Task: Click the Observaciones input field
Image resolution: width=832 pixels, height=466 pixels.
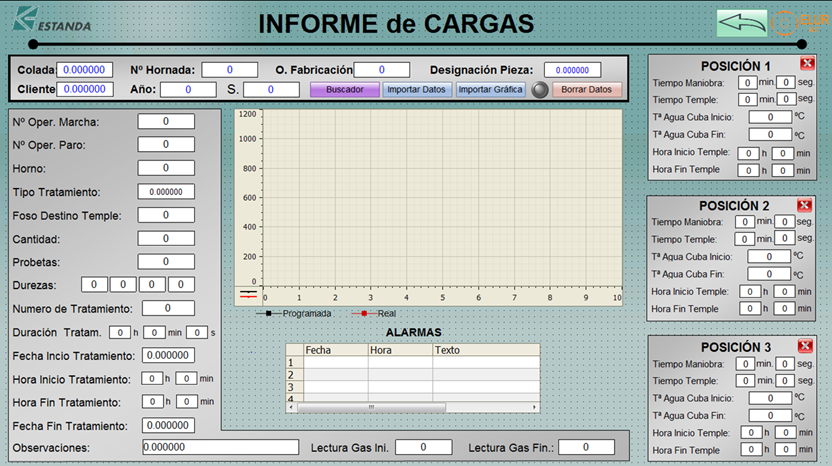Action: click(x=219, y=447)
